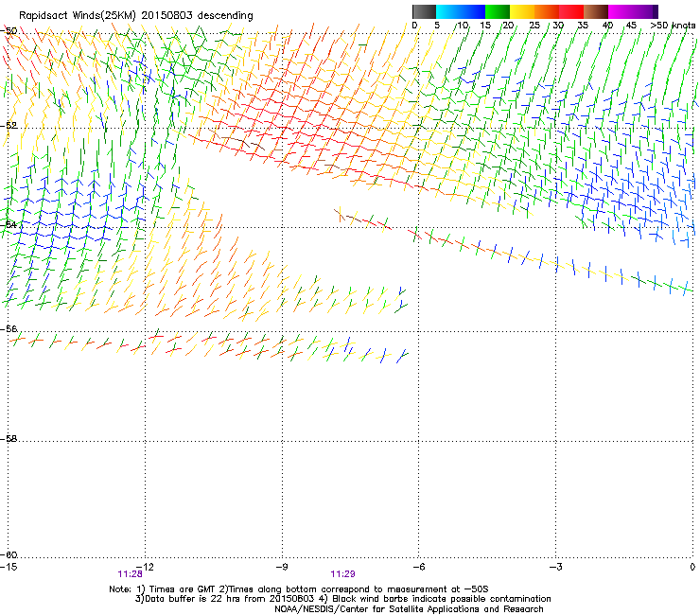Click the longitude label 0
The image size is (700, 615).
point(692,567)
